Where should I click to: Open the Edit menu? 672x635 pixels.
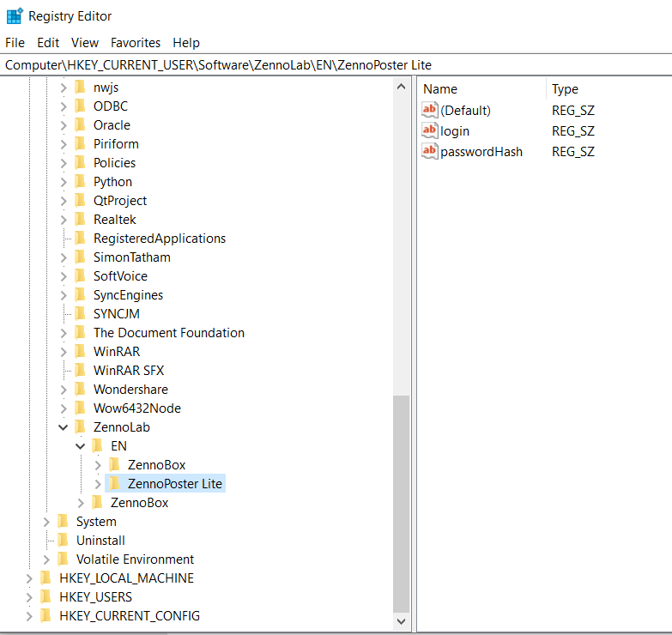(x=48, y=42)
